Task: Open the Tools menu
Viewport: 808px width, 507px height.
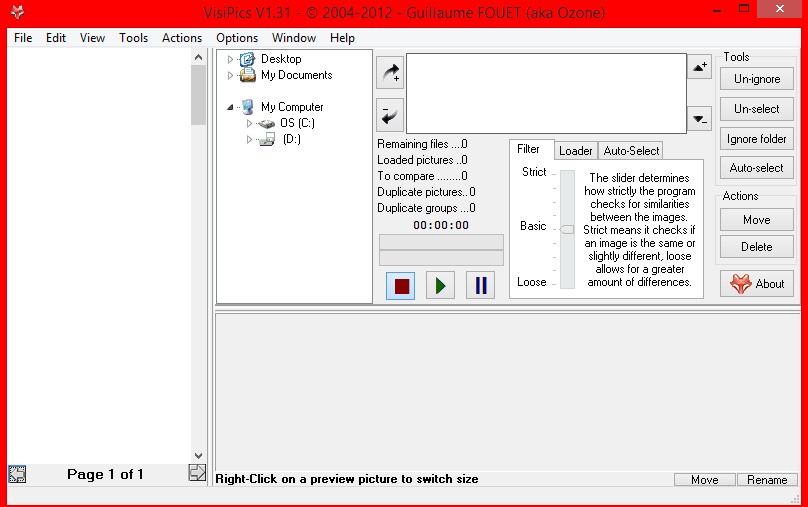Action: pyautogui.click(x=133, y=38)
